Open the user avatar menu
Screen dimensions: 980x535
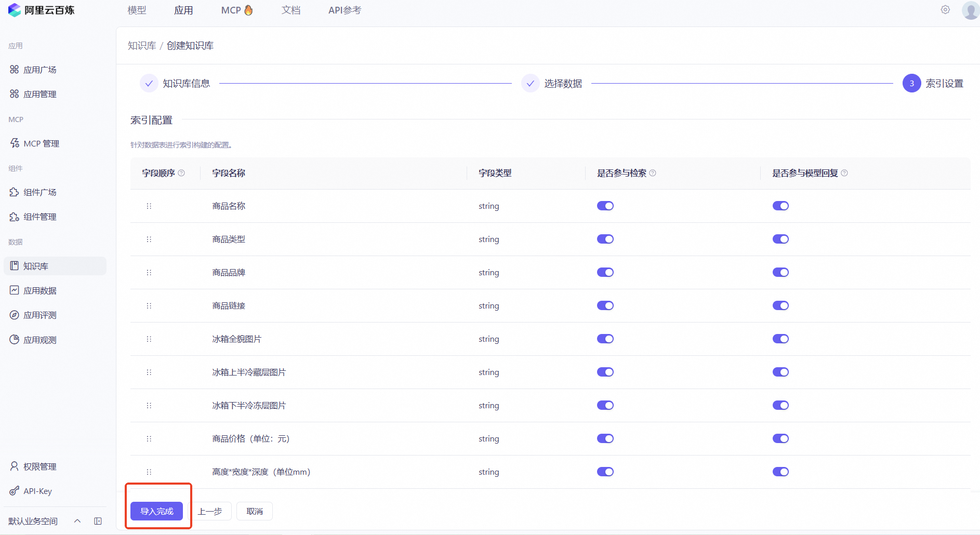(x=971, y=10)
